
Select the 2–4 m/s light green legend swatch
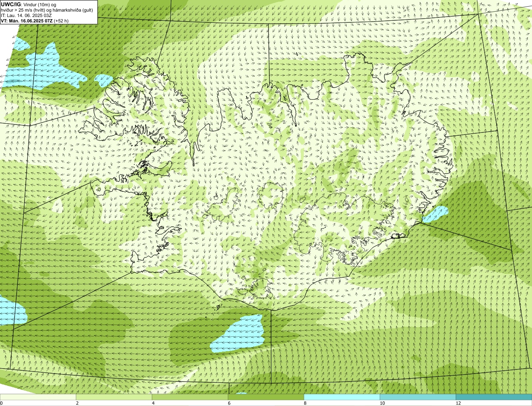(x=114, y=397)
